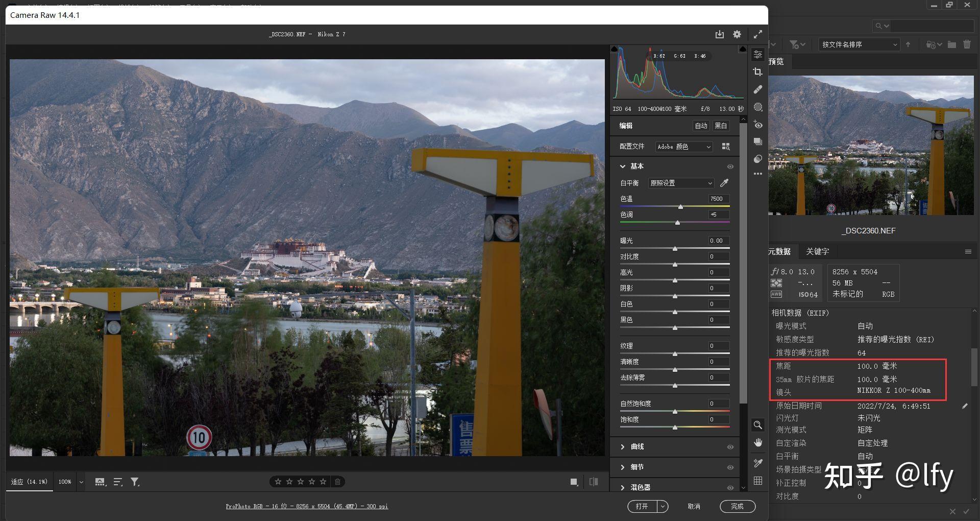This screenshot has width=980, height=521.
Task: Open the 配置文件 Adobe 颜色 dropdown
Action: (x=684, y=147)
